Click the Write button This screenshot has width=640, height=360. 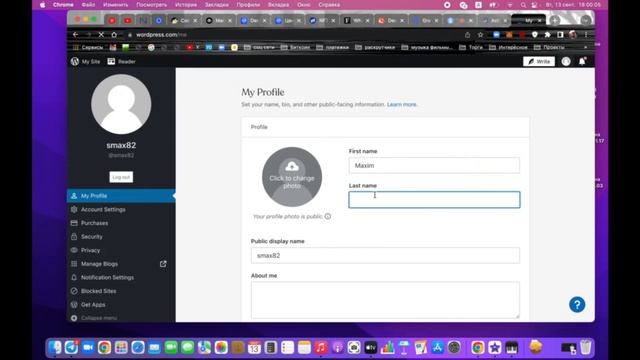point(539,62)
